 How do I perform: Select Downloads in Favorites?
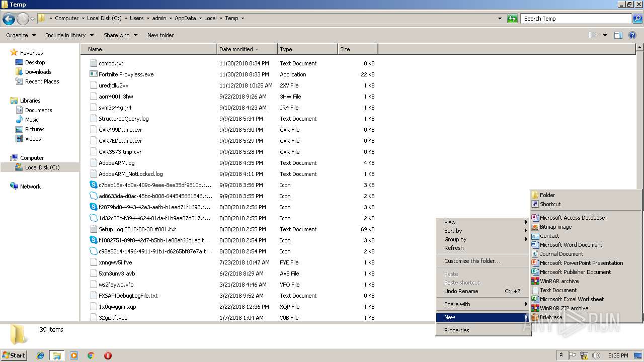pos(38,72)
